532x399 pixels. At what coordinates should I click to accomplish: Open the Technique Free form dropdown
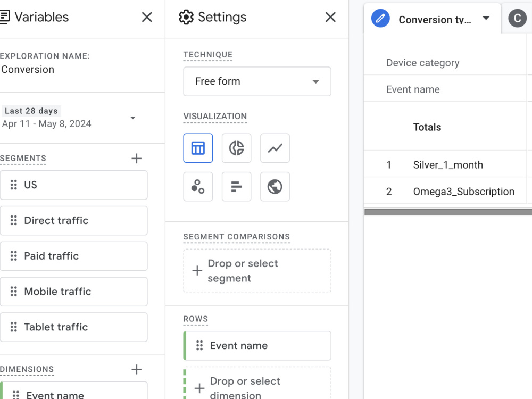tap(257, 81)
